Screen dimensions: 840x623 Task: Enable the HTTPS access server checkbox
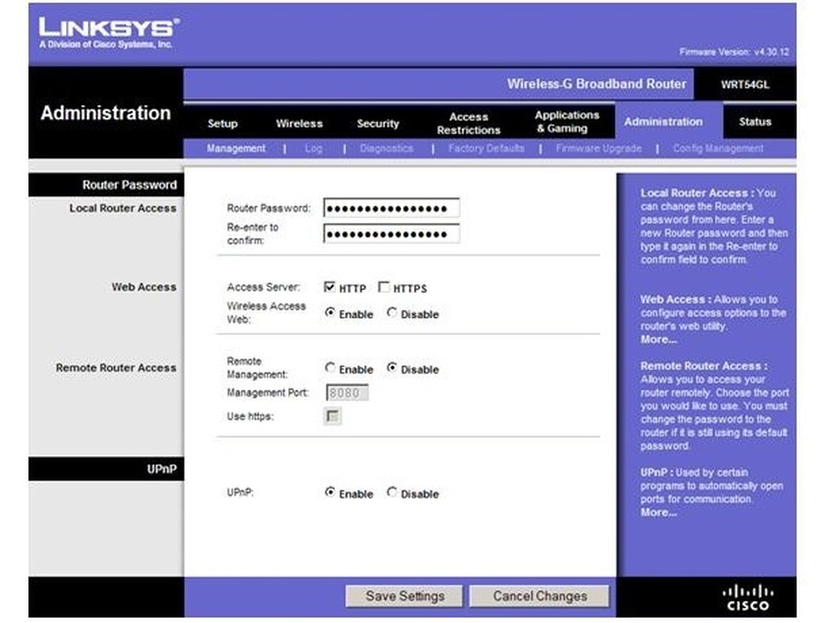point(383,287)
